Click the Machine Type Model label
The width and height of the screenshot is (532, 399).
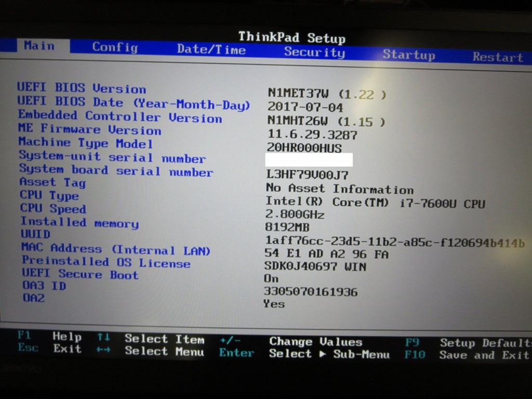(86, 143)
